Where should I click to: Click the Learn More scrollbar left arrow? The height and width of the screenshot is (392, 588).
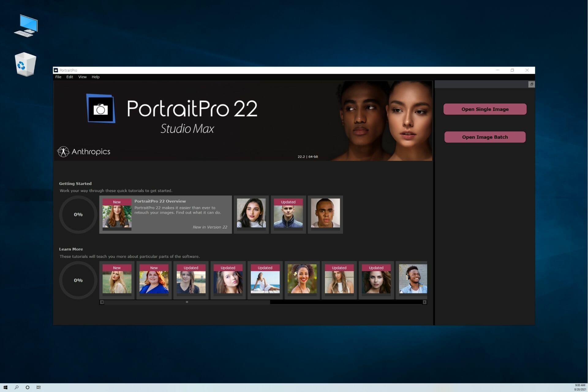pyautogui.click(x=102, y=302)
